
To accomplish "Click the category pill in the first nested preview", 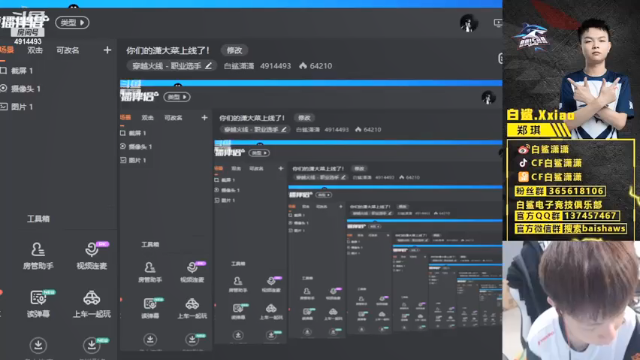I will [255, 129].
